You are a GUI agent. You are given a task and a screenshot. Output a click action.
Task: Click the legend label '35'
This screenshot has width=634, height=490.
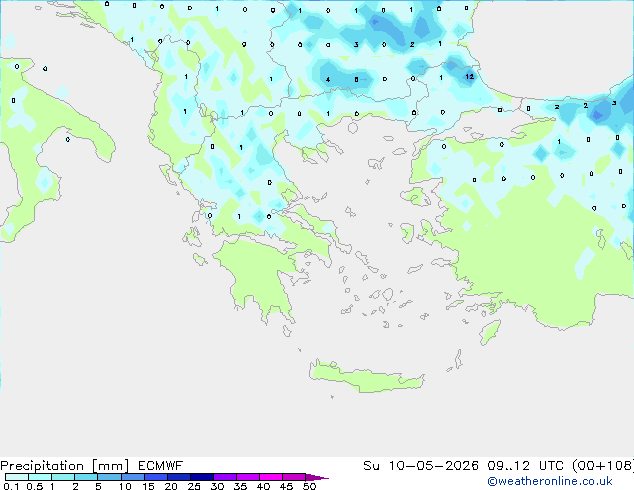coord(240,486)
